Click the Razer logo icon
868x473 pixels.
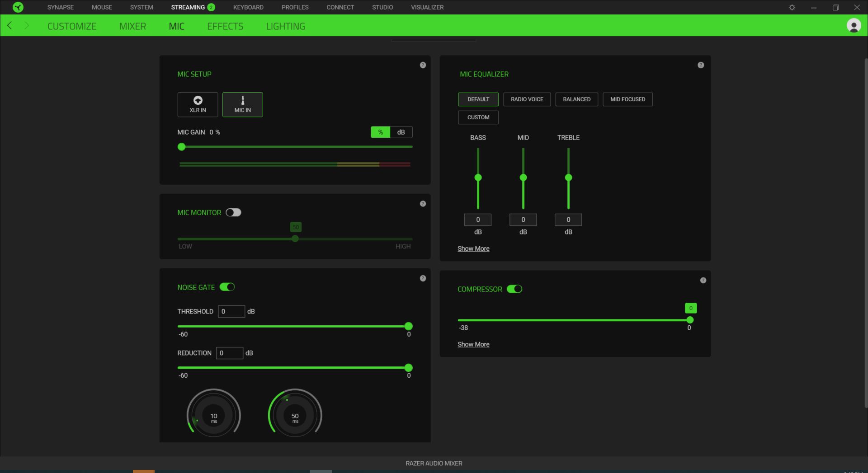click(18, 7)
